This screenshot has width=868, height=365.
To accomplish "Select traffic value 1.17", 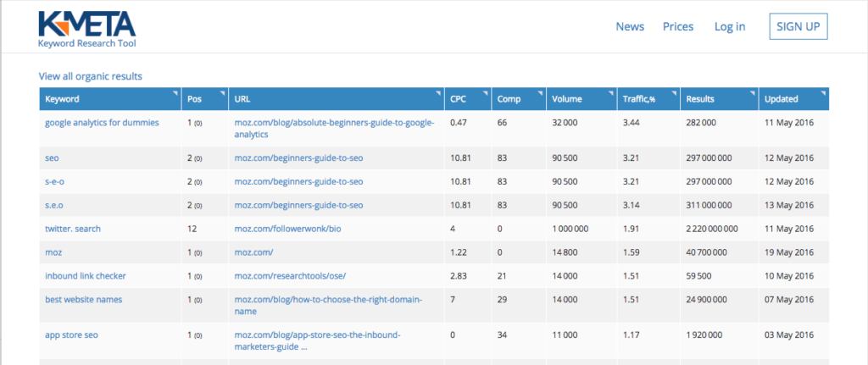I will 631,335.
